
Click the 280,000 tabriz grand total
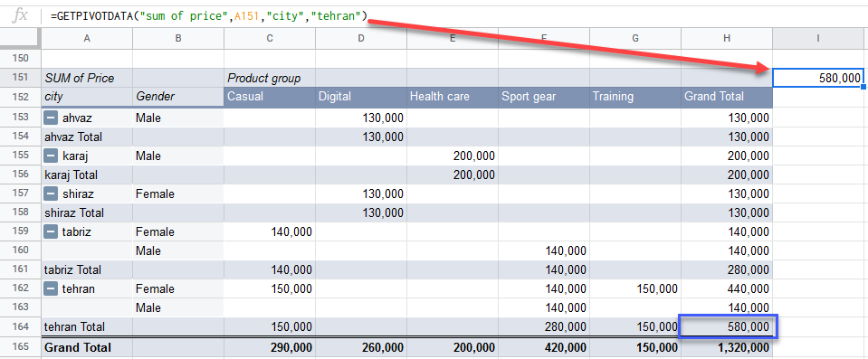pos(727,270)
